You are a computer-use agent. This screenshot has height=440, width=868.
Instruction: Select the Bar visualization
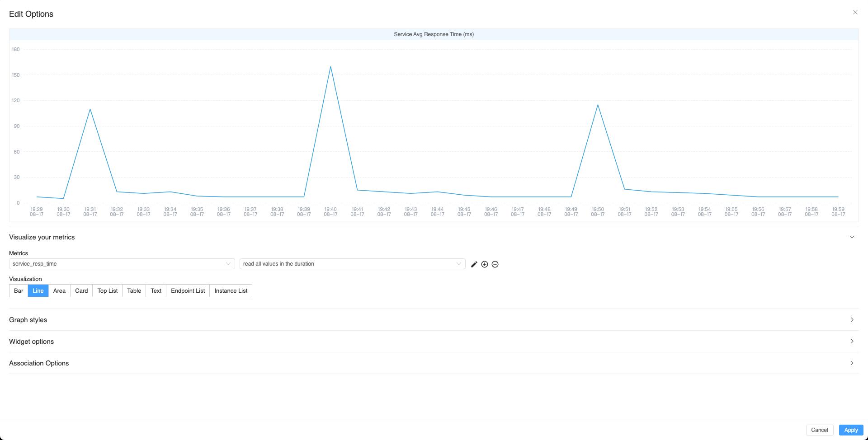tap(19, 291)
